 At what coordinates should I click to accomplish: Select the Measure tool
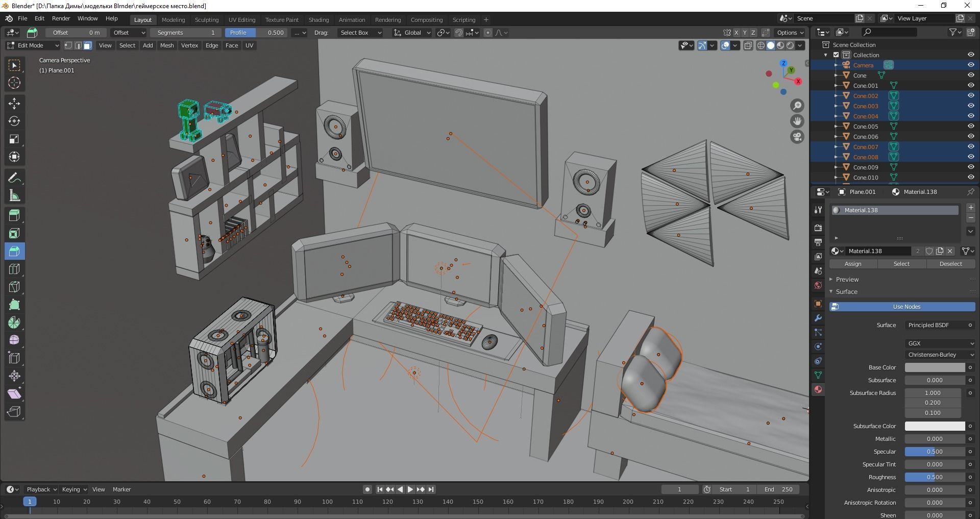click(x=14, y=195)
